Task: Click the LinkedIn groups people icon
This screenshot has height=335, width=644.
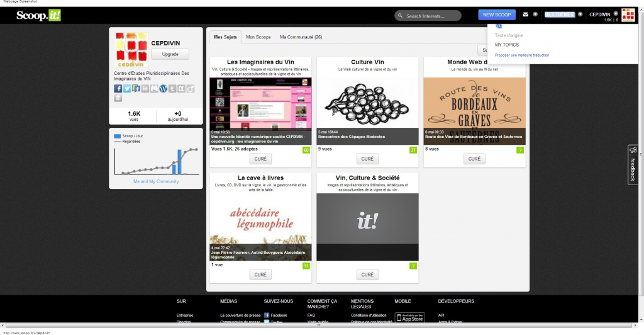Action: click(x=154, y=88)
